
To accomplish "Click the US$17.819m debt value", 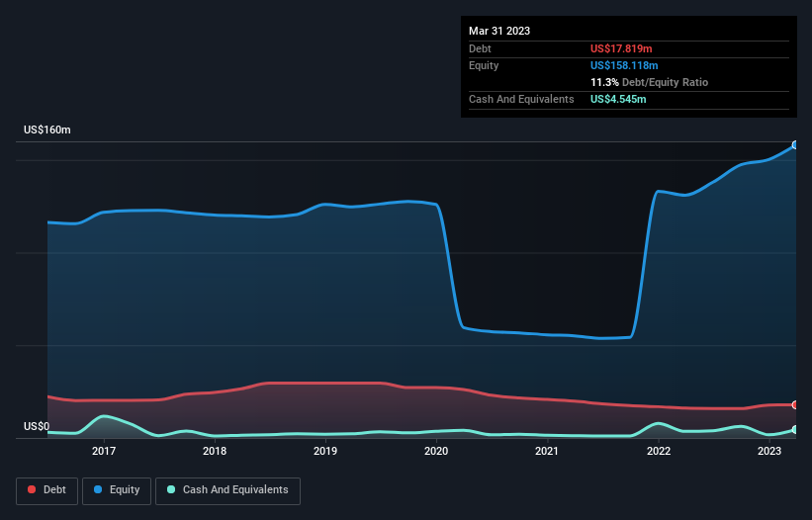I will (621, 48).
